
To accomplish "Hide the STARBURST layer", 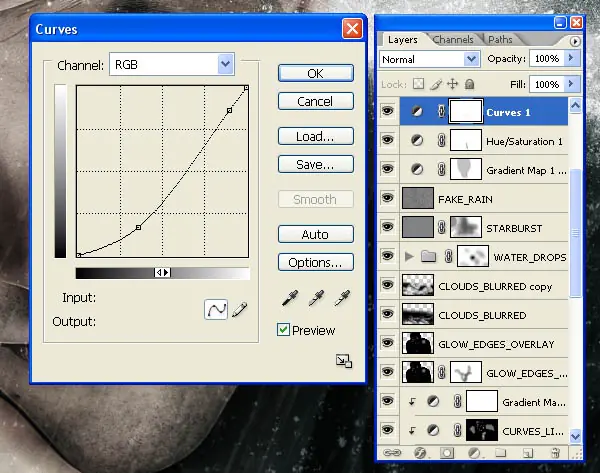I will pos(388,227).
